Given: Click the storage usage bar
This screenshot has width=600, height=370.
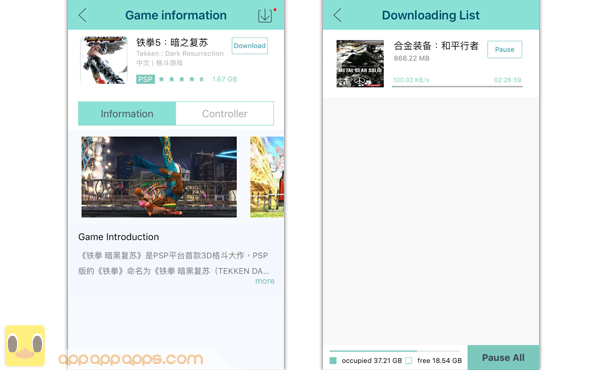Looking at the screenshot, I should coord(395,351).
